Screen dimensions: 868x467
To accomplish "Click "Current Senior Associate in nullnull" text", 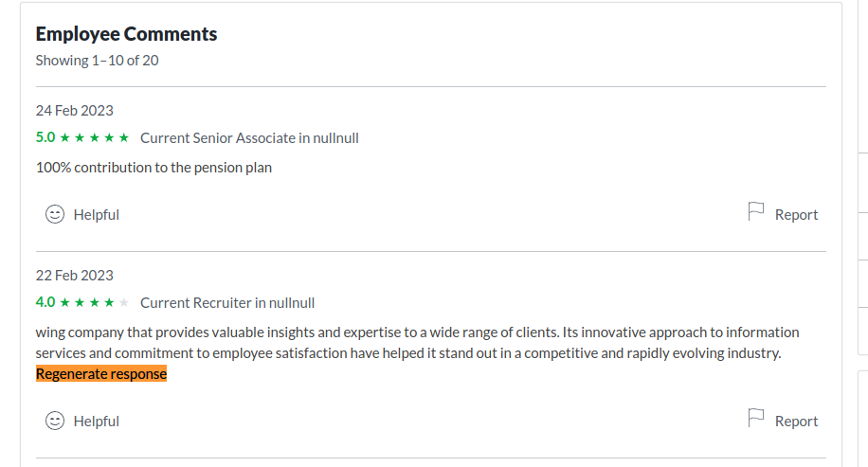I will click(249, 138).
